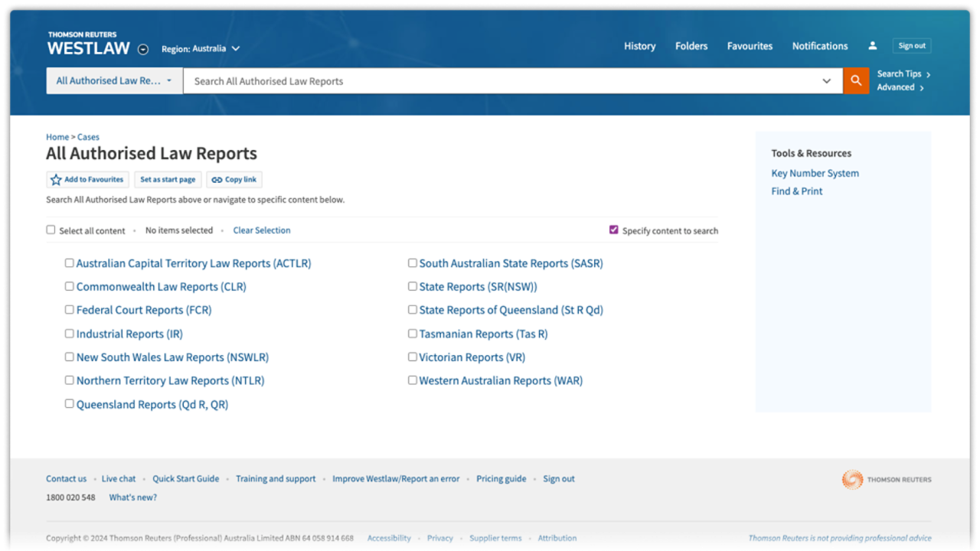Check the Industrial Reports (IR) box
Screen dimensions: 980x551
69,334
